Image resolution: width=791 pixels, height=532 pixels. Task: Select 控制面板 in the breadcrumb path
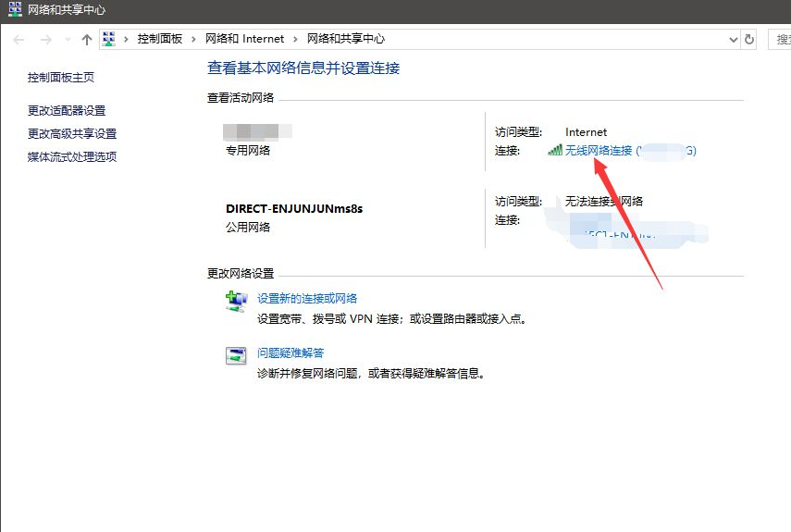click(160, 39)
